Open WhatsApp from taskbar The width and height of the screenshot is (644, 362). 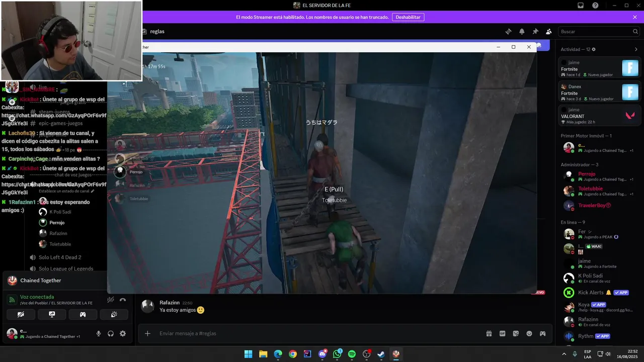coord(337,354)
